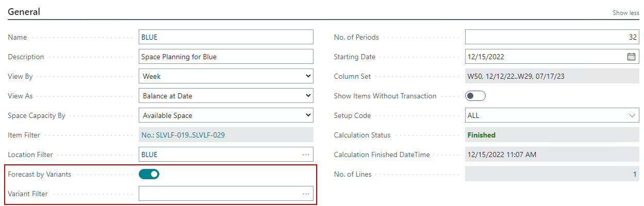This screenshot has height=206, width=644.
Task: Open the Item Filter SLVLF-019..SLVLF-029 link
Action: (183, 135)
